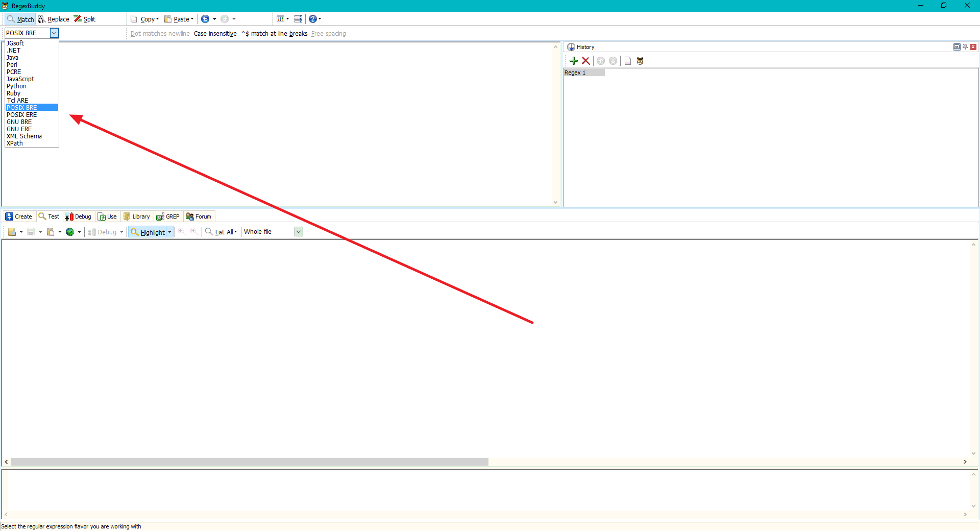
Task: Choose XPath flavor from list
Action: coord(32,143)
